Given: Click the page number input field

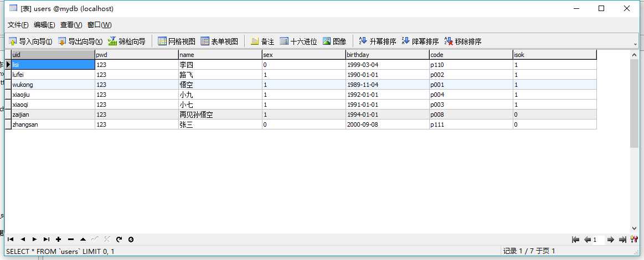Looking at the screenshot, I should (599, 240).
